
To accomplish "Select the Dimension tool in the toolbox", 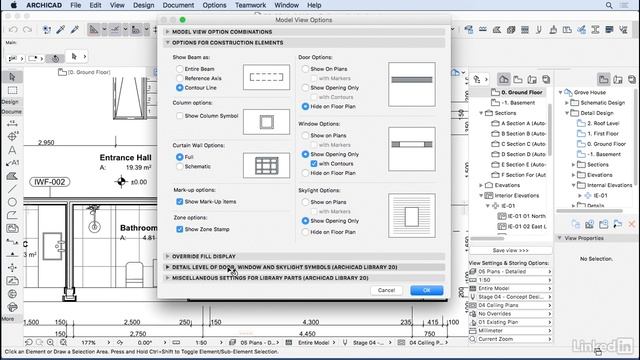I will (12, 123).
